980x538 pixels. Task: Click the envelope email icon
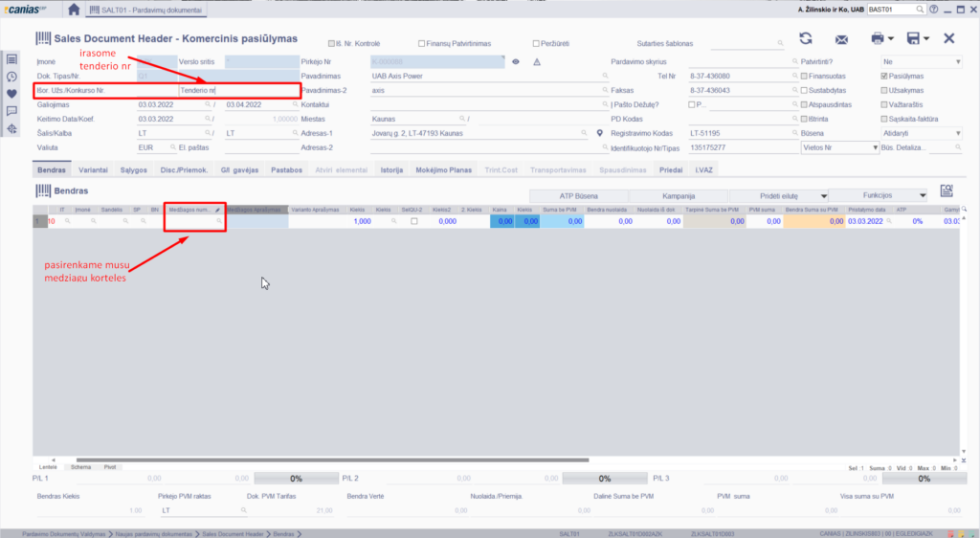pos(842,39)
